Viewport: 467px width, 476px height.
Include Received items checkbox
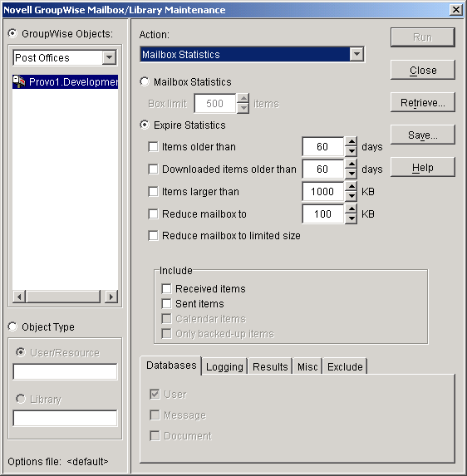click(x=166, y=288)
